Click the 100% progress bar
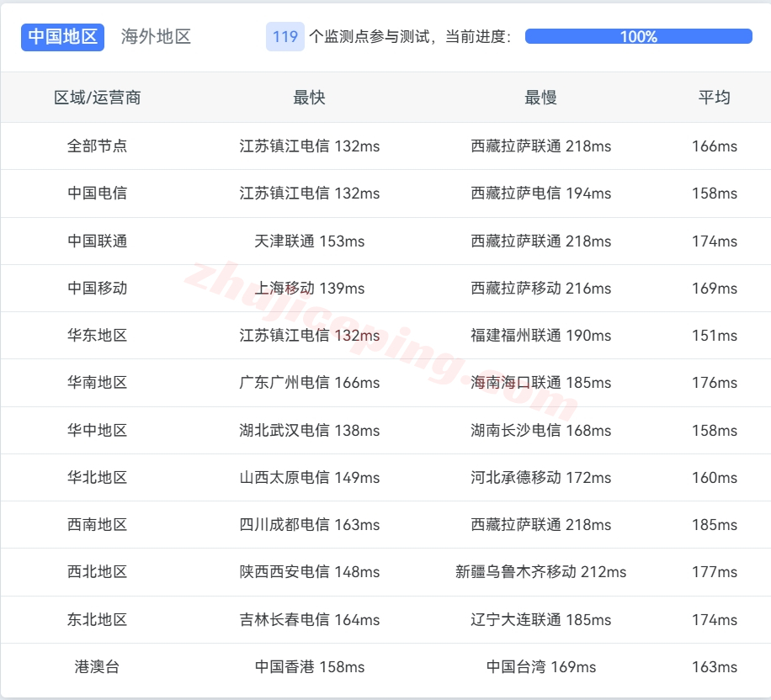Viewport: 771px width, 700px height. (x=638, y=36)
